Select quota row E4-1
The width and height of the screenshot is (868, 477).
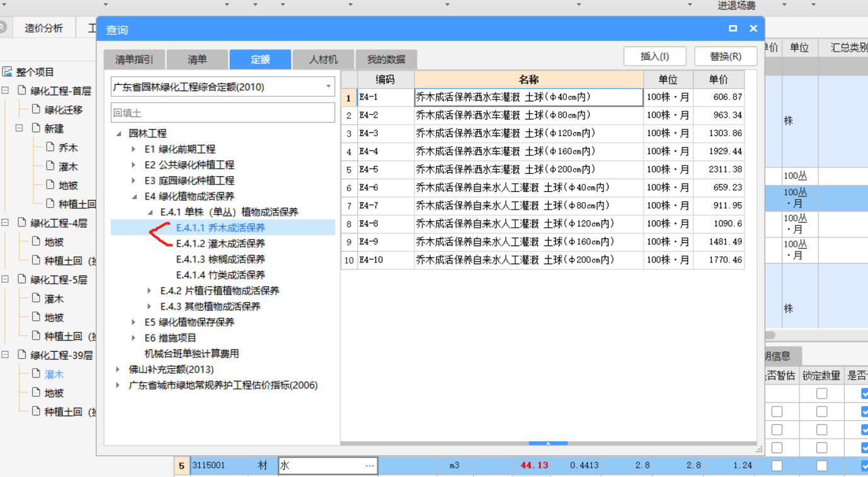[x=542, y=98]
